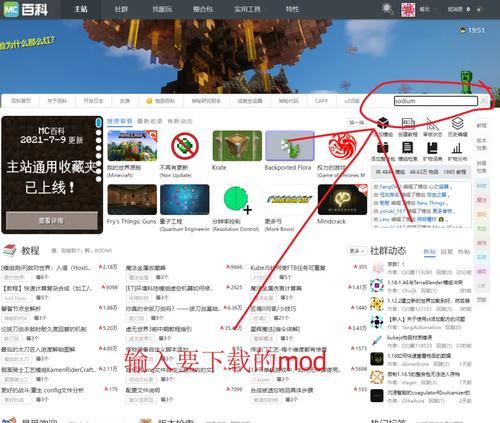Image resolution: width=500 pixels, height=423 pixels.
Task: Open the 实用工具 top navigation item
Action: pos(247,9)
